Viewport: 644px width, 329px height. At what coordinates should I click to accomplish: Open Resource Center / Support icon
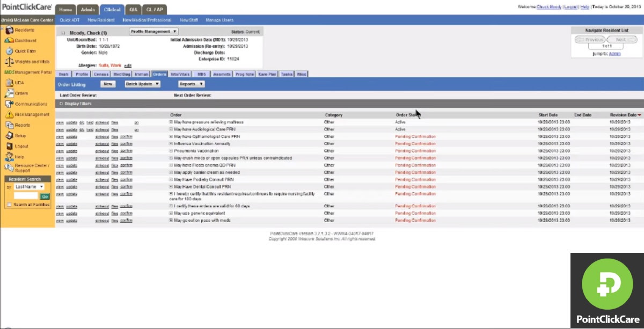coord(9,167)
